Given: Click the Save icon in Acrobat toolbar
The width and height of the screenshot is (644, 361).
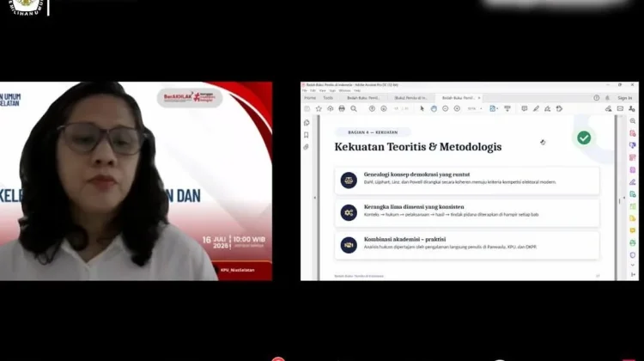Looking at the screenshot, I should [307, 108].
